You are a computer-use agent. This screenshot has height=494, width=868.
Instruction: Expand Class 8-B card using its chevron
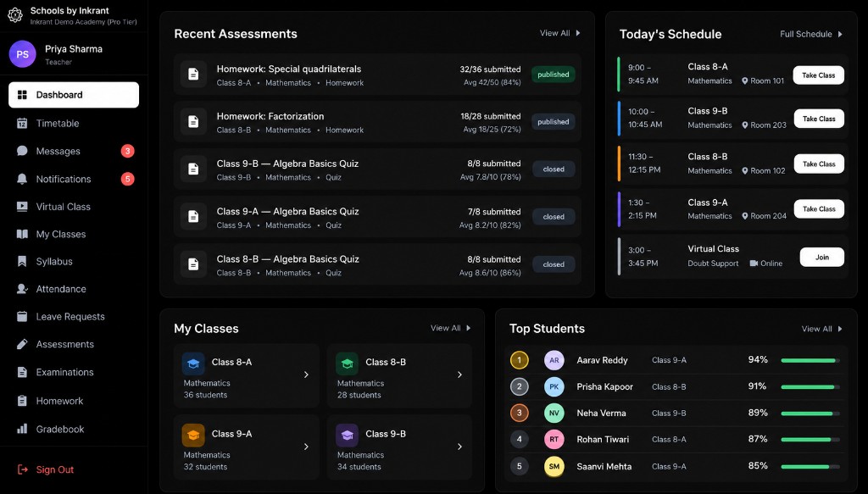pos(459,375)
